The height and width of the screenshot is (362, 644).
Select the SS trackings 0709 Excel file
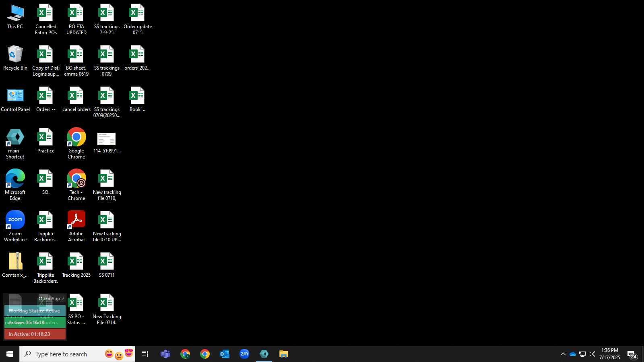coord(107,61)
